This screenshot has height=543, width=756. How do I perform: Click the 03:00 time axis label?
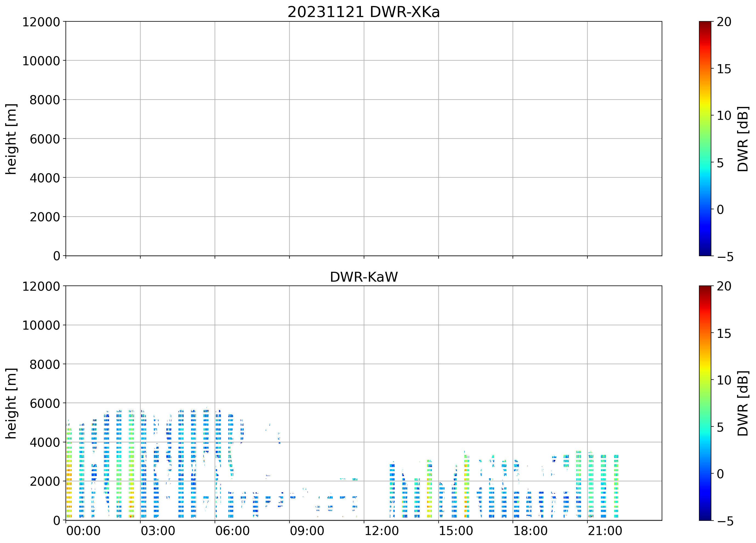(158, 531)
